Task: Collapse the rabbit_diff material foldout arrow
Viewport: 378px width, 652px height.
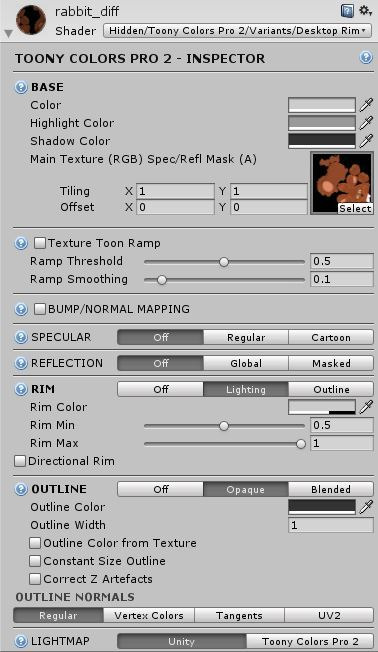Action: [8, 33]
